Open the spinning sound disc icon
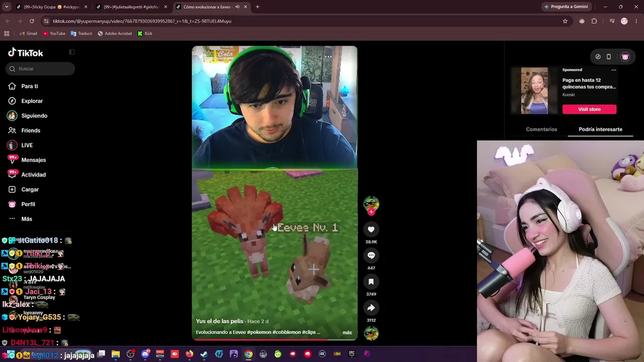The height and width of the screenshot is (362, 644). pos(371,333)
